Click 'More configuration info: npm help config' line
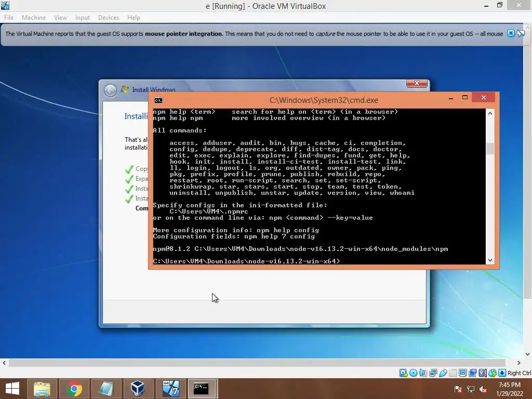532x399 pixels. tap(236, 230)
